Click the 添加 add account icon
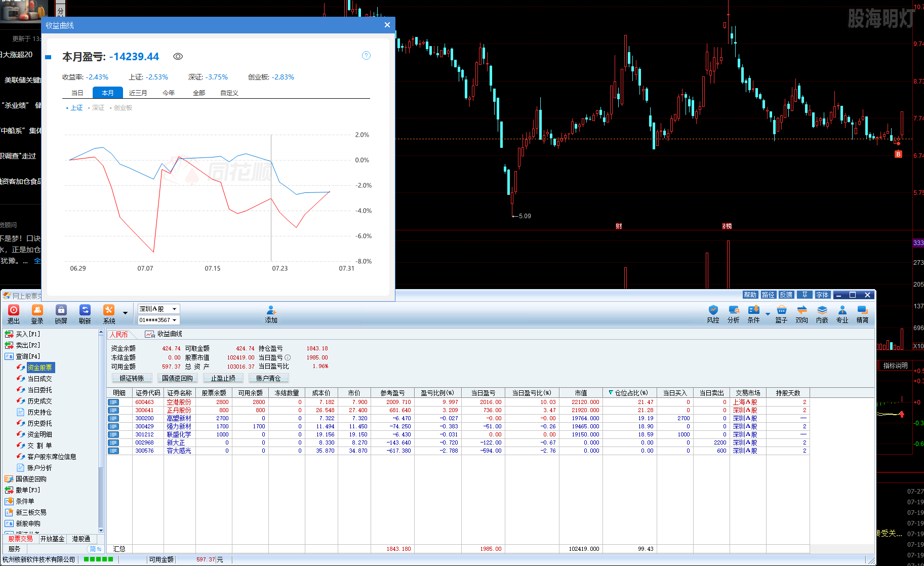The image size is (924, 566). (x=271, y=314)
